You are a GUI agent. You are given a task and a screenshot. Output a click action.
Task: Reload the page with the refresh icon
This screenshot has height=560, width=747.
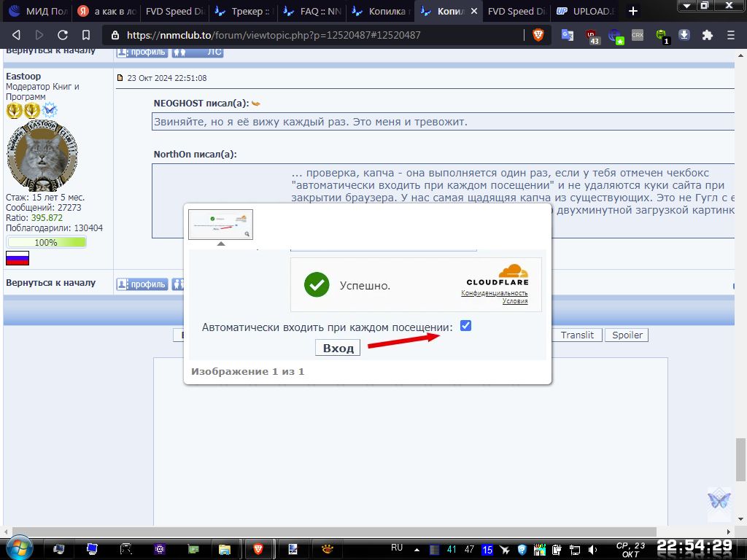[63, 35]
